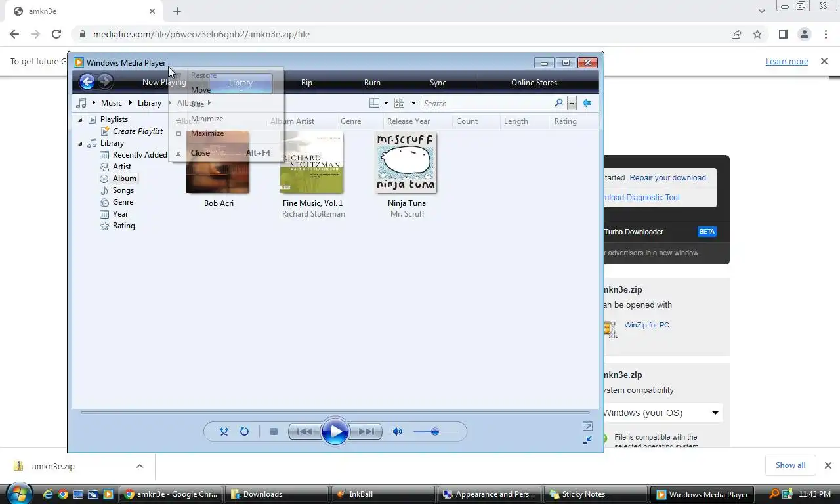Open the Windows (your OS) dropdown
840x504 pixels.
[662, 413]
